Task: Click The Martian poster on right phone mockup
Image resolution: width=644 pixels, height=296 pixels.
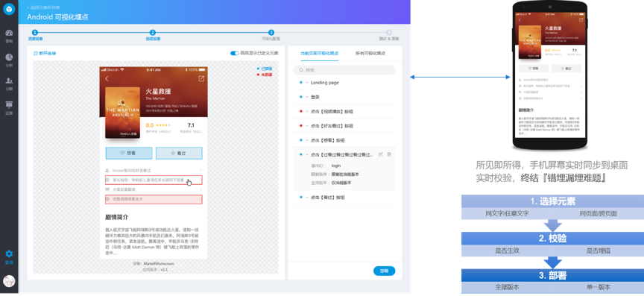Action: (x=530, y=42)
